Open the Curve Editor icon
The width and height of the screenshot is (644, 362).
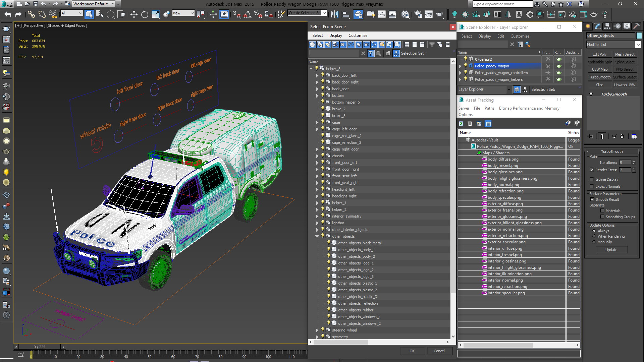(x=382, y=14)
